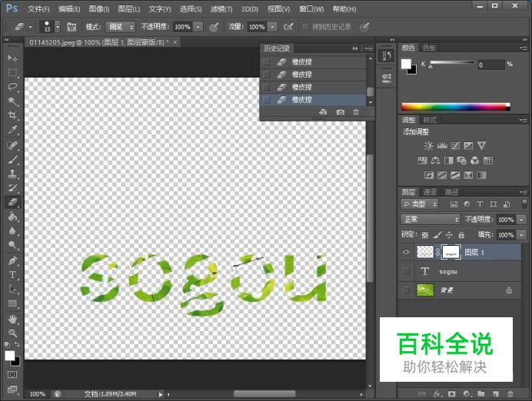The width and height of the screenshot is (532, 401).
Task: Switch to the 通道 tab
Action: coord(430,192)
